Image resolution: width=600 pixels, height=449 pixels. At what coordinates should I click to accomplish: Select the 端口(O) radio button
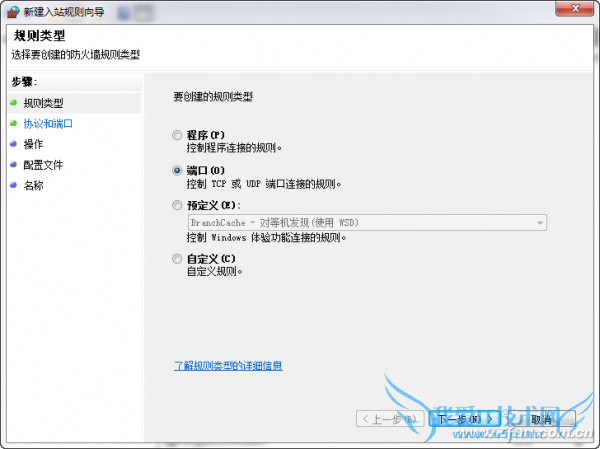177,170
